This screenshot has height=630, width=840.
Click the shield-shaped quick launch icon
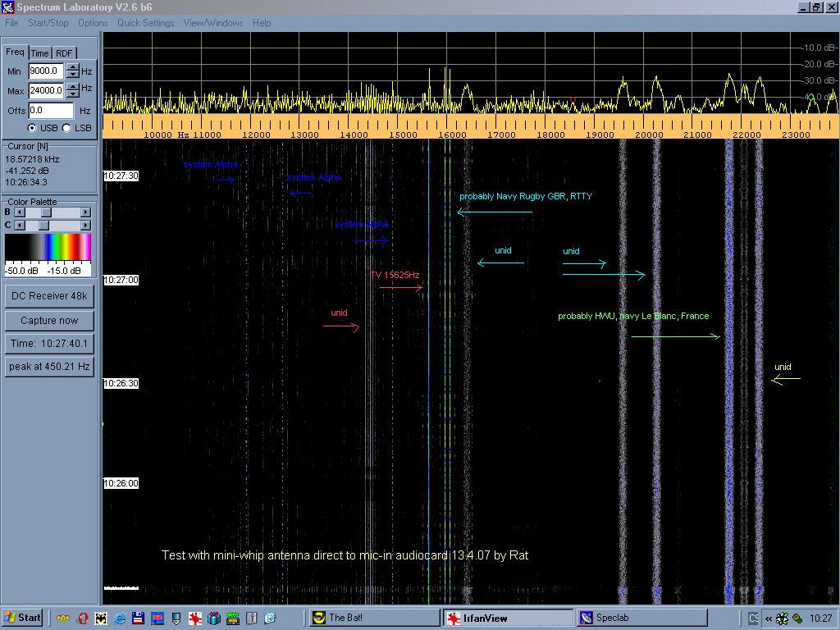(176, 619)
